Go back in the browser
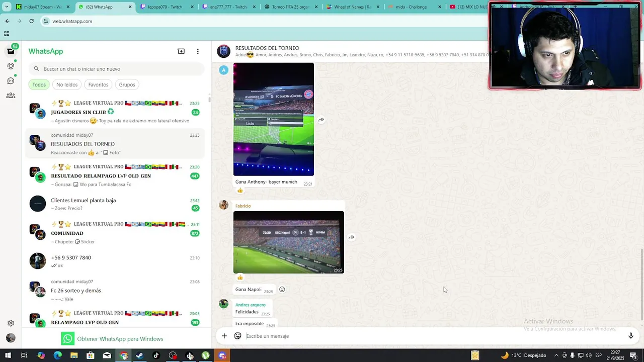644x362 pixels. 7,21
